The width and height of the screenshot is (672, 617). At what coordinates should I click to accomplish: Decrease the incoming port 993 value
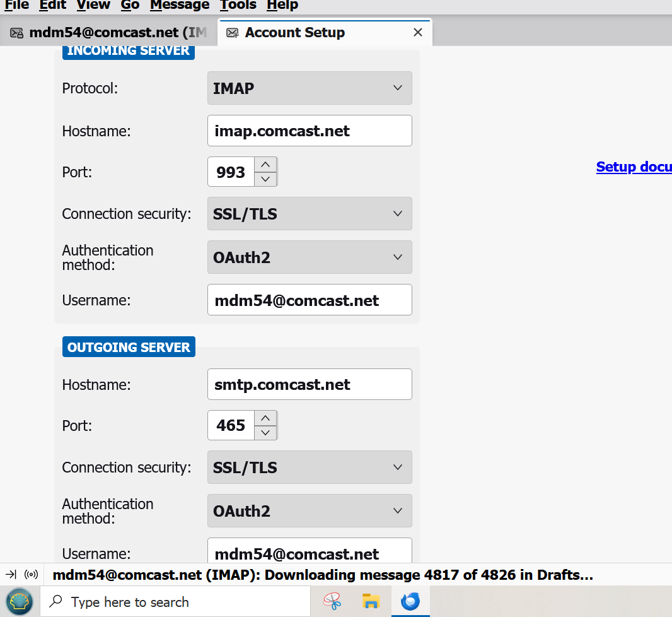(266, 179)
